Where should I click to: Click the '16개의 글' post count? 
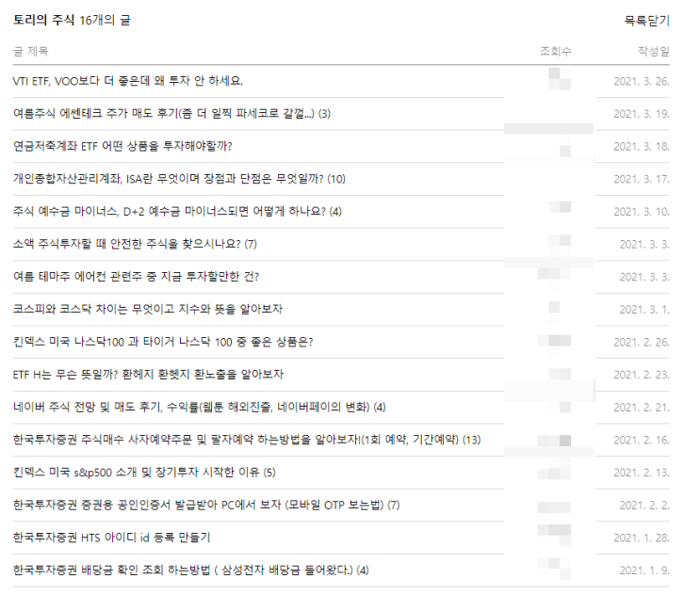tap(105, 20)
